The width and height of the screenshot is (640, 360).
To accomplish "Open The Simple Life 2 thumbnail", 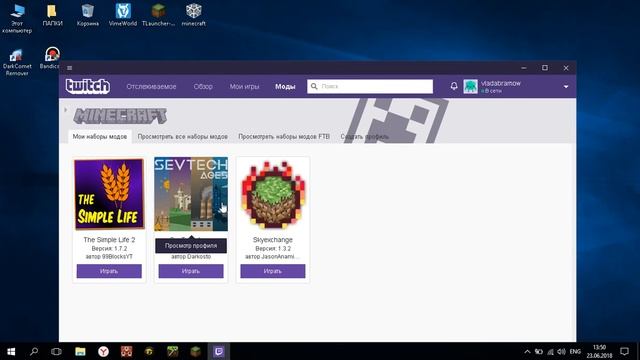I will pyautogui.click(x=109, y=194).
